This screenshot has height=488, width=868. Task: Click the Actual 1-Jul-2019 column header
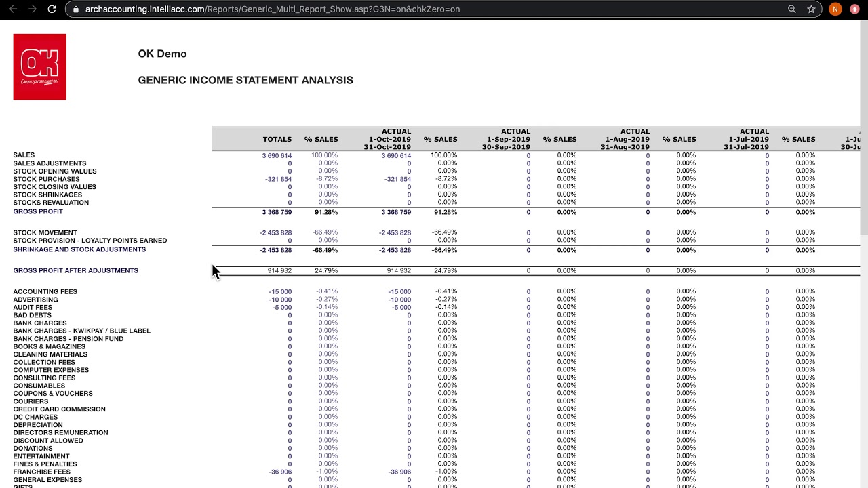[746, 139]
